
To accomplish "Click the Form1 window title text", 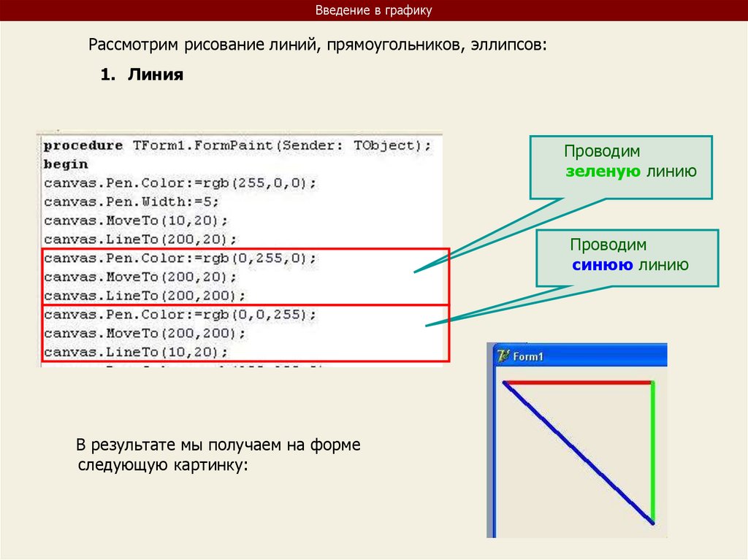I will [x=528, y=357].
